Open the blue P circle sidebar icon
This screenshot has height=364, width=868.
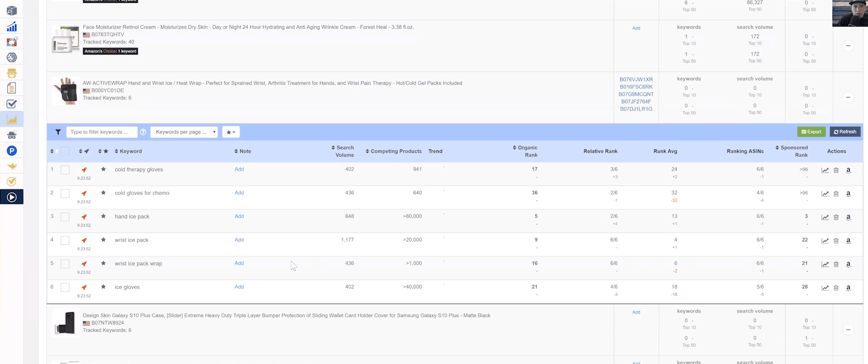pyautogui.click(x=12, y=150)
